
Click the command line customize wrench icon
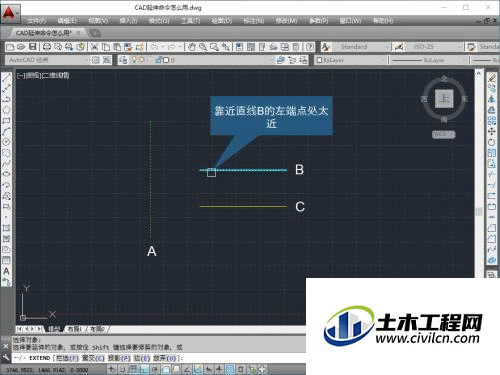pyautogui.click(x=6, y=358)
